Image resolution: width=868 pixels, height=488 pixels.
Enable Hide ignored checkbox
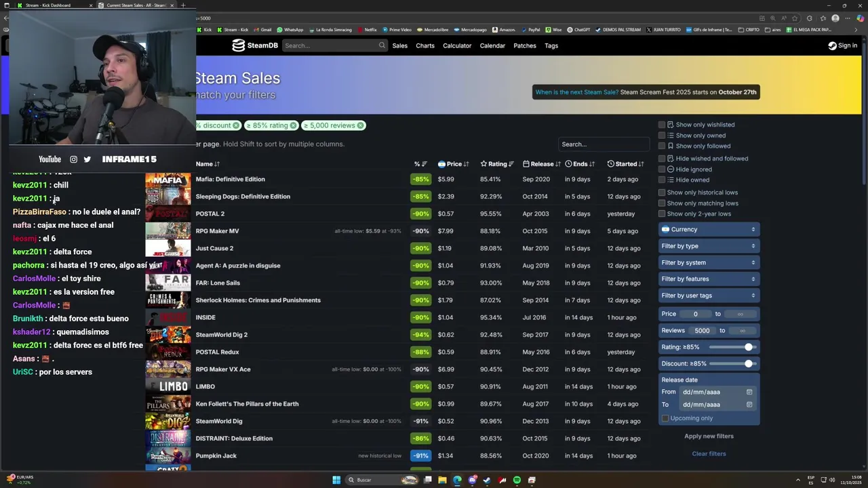(x=662, y=169)
